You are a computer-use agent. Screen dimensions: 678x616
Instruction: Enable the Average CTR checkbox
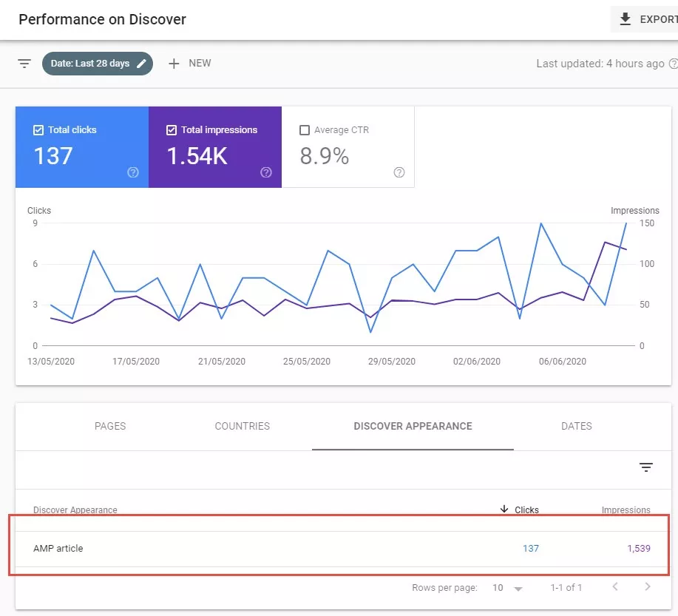pyautogui.click(x=305, y=130)
